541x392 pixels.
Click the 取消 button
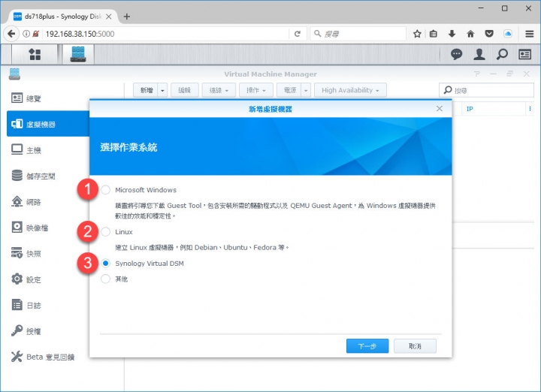(x=415, y=345)
